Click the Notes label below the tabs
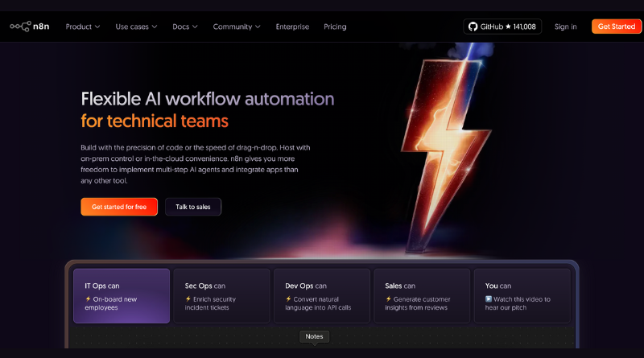 tap(314, 336)
